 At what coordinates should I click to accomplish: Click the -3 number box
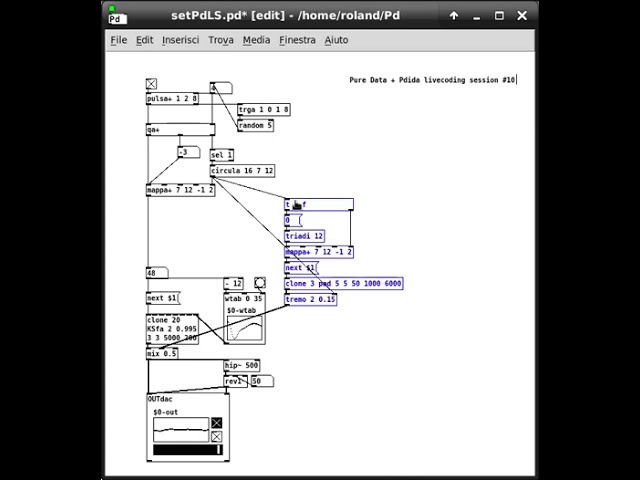[x=189, y=152]
